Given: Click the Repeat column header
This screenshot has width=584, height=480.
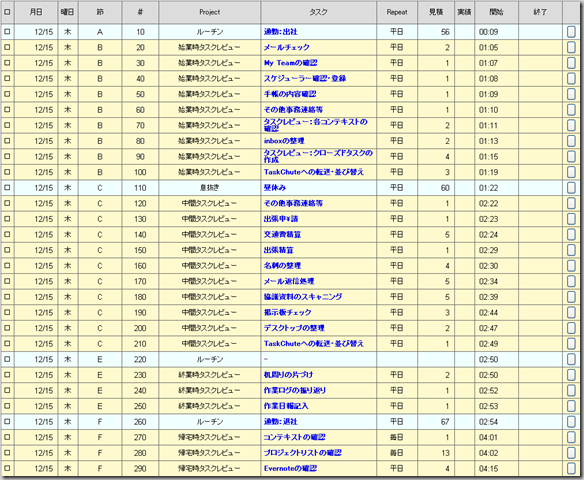Looking at the screenshot, I should pyautogui.click(x=397, y=12).
